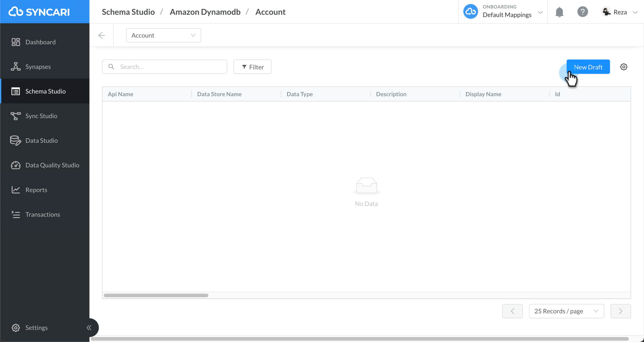Image resolution: width=644 pixels, height=342 pixels.
Task: Go to the previous page
Action: point(512,311)
